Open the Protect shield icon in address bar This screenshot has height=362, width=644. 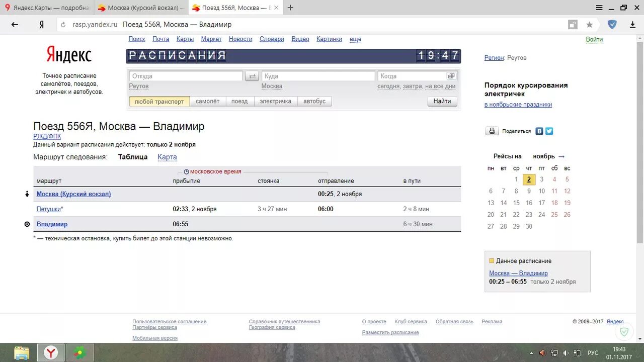coord(612,25)
